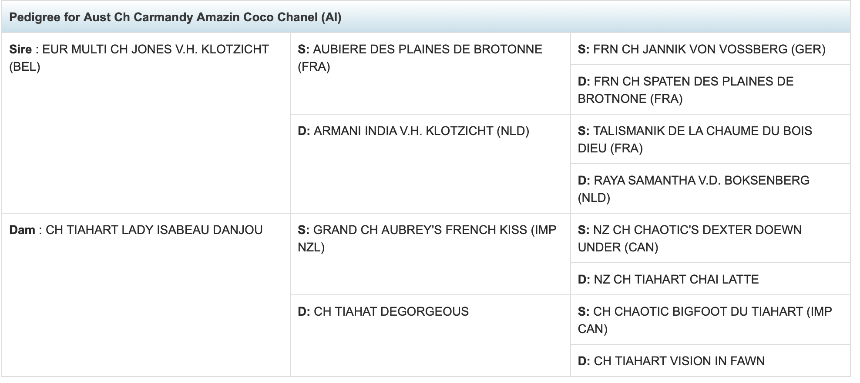The image size is (860, 383).
Task: Open ARMANI INDIA V.H. KLOTZICHT entry
Action: click(x=413, y=131)
